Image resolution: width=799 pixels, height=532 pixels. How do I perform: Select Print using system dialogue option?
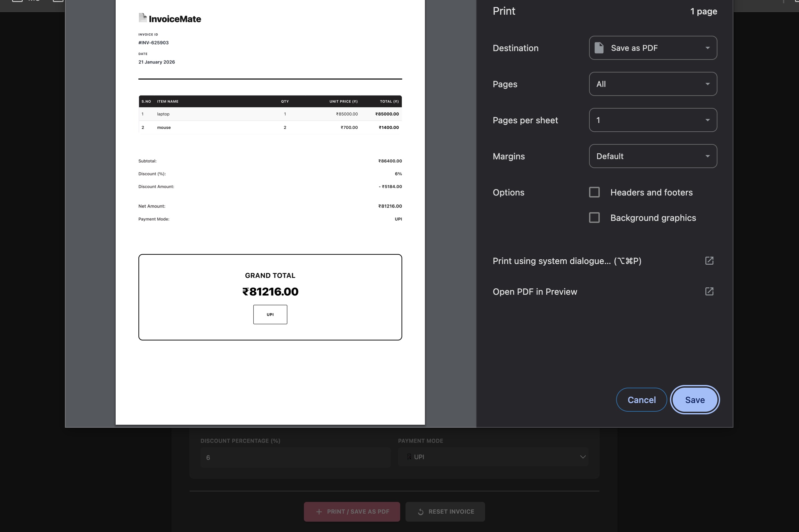[567, 261]
